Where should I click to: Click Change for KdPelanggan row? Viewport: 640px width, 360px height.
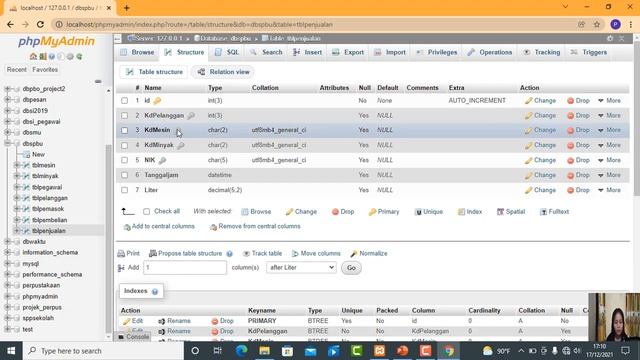coord(540,116)
